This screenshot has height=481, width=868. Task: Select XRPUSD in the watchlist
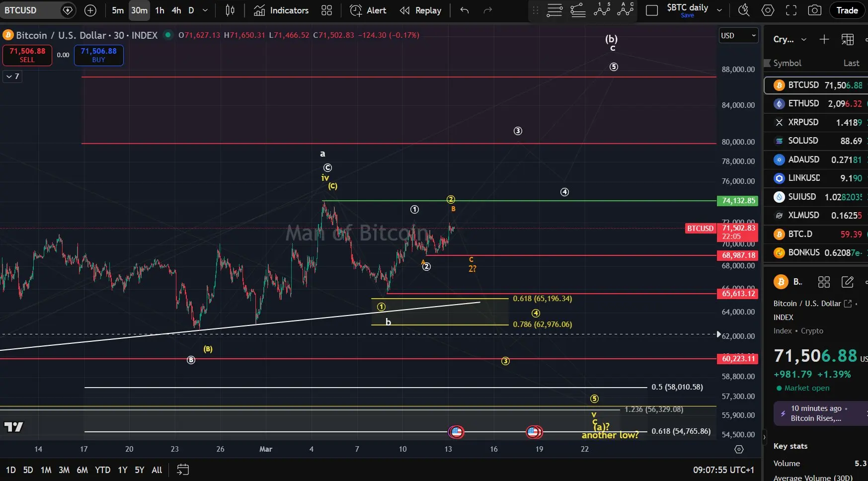pyautogui.click(x=816, y=122)
